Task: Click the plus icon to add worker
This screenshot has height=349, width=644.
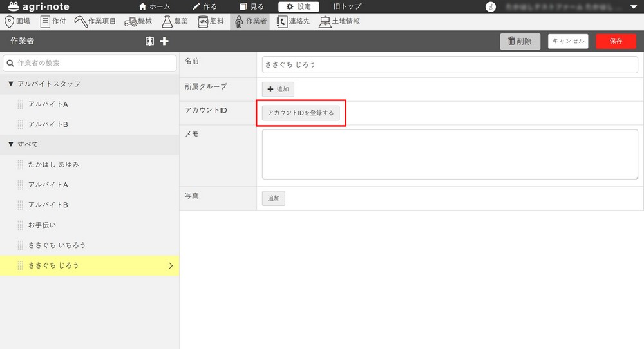Action: tap(164, 41)
